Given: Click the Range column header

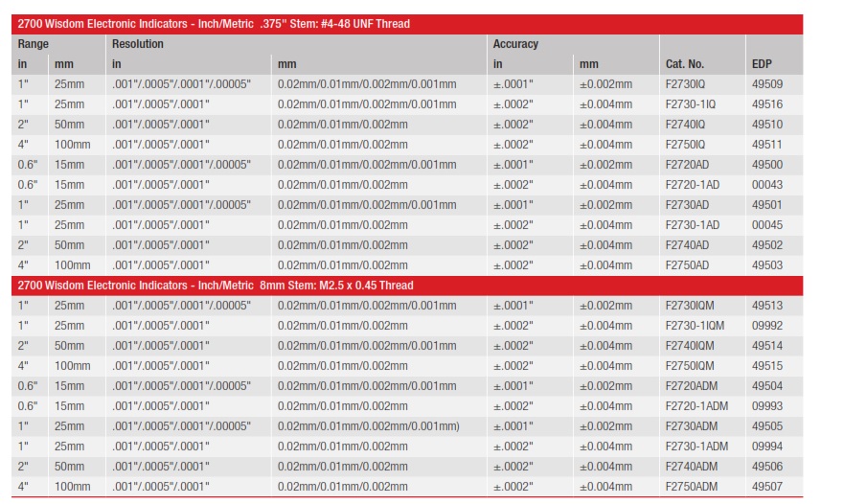Looking at the screenshot, I should [33, 44].
